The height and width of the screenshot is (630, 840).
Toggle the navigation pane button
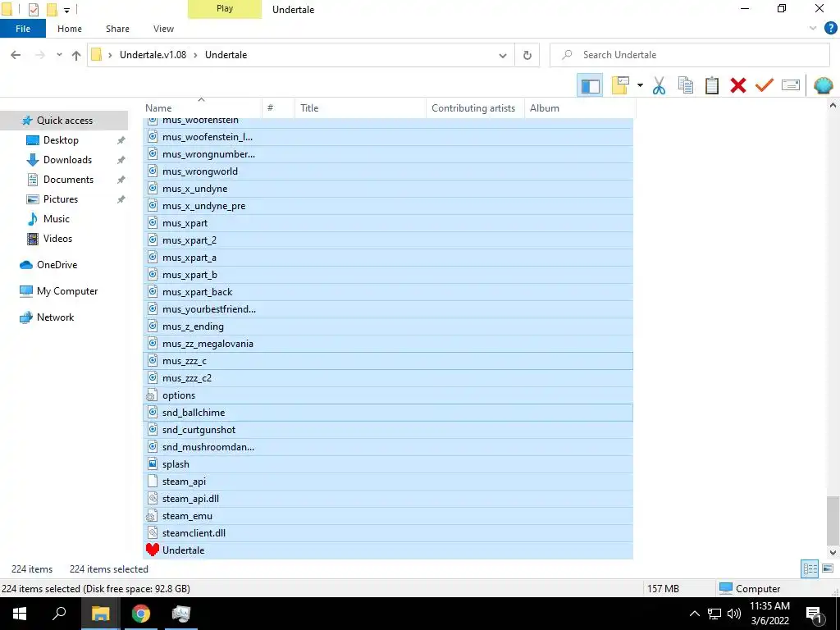click(x=590, y=85)
